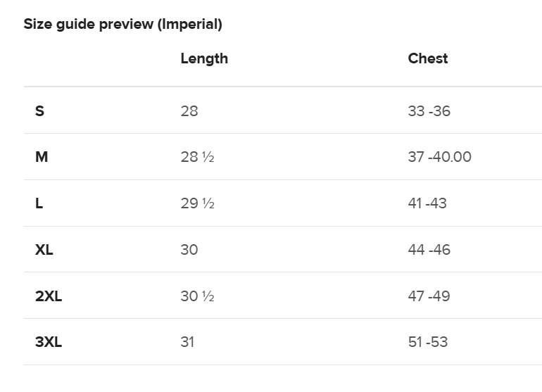Viewport: 542px width, 392px height.
Task: Click the 33 -36 chest value
Action: pyautogui.click(x=429, y=110)
